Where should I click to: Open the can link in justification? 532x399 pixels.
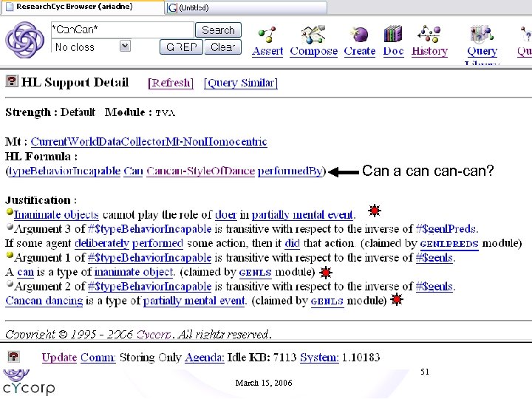click(25, 272)
